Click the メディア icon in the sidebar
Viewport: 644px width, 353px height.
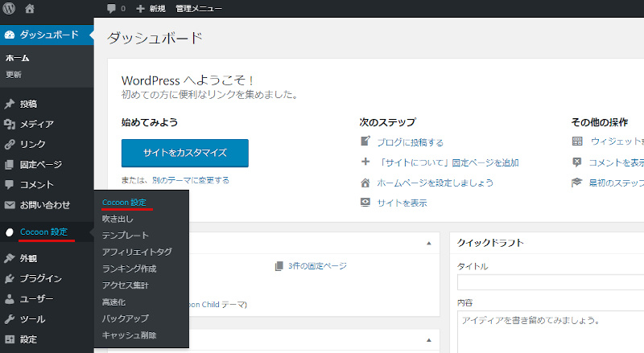point(10,124)
